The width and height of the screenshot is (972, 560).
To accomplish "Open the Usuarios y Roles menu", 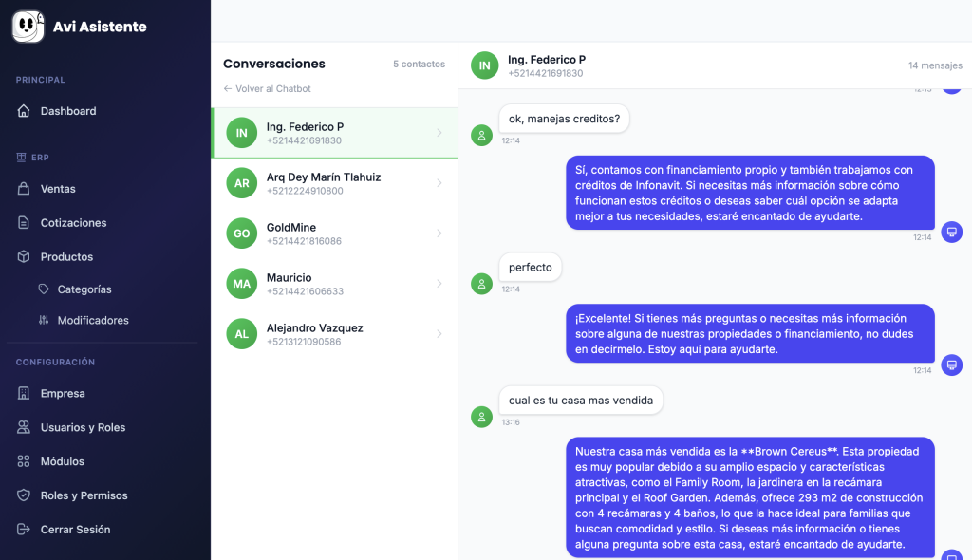I will tap(83, 428).
